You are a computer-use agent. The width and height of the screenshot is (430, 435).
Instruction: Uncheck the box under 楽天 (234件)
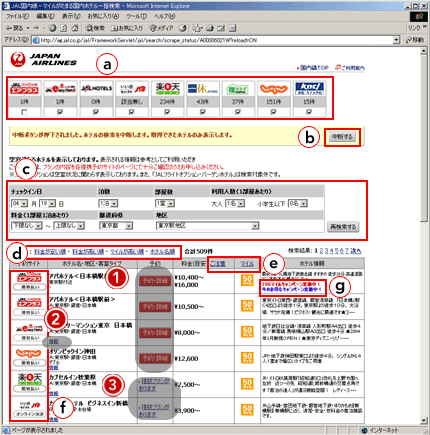click(167, 112)
